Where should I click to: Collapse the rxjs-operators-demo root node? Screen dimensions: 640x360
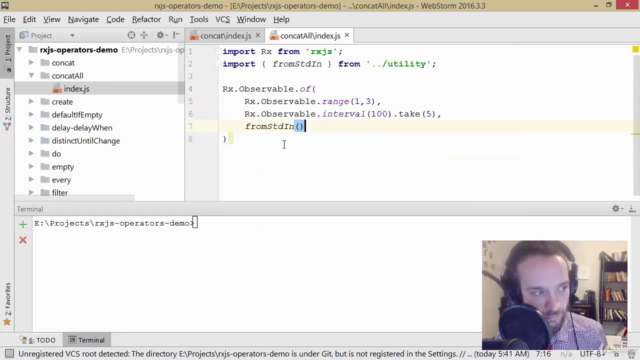pyautogui.click(x=19, y=50)
